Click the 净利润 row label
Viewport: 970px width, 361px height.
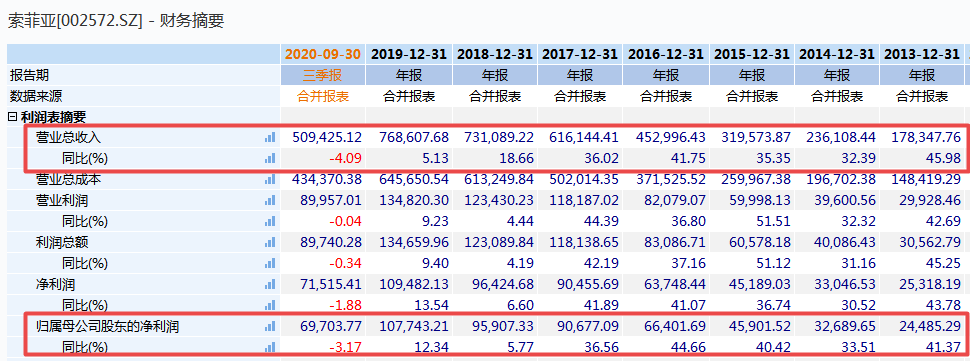pos(56,284)
